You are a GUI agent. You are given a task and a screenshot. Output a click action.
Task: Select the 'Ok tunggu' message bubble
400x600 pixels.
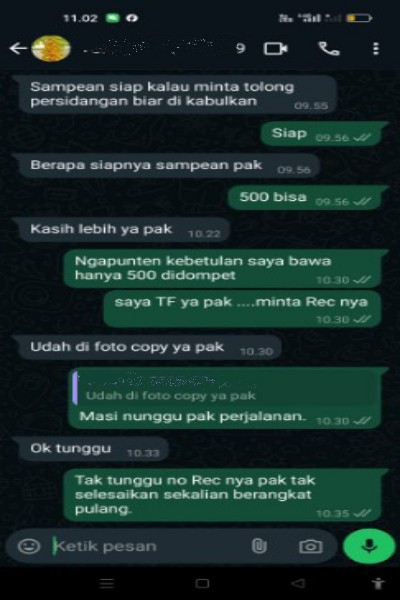[x=93, y=448]
